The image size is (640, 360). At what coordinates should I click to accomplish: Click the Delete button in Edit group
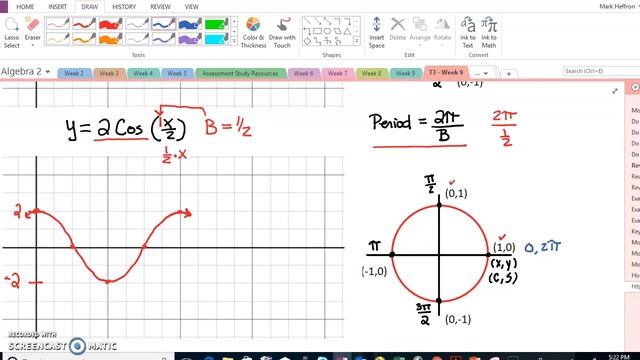397,29
